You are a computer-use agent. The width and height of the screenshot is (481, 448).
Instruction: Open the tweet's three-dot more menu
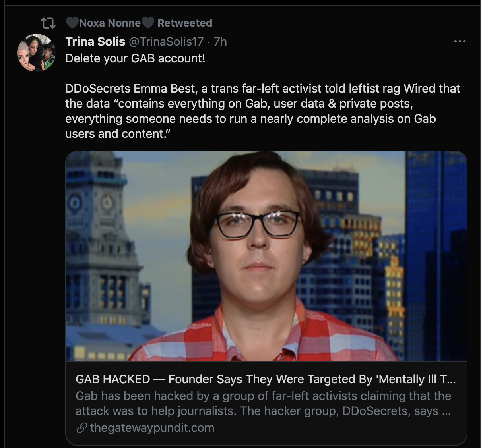[x=460, y=41]
